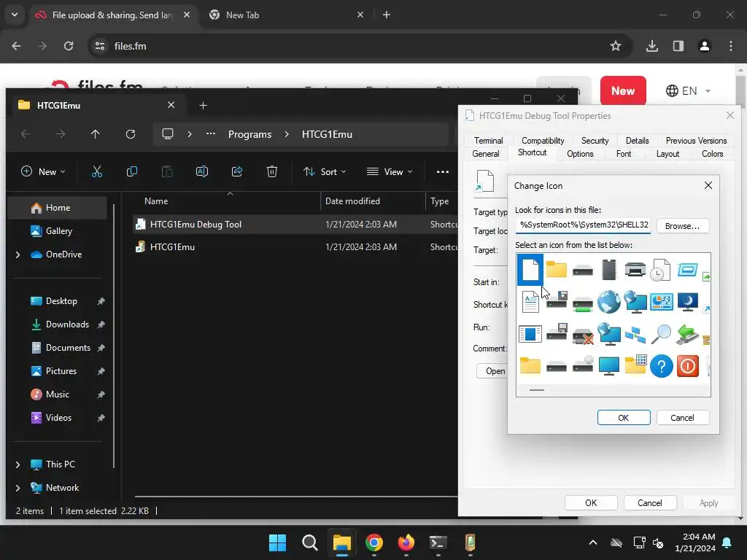Select the document with clock icon
The height and width of the screenshot is (560, 747).
pos(661,270)
